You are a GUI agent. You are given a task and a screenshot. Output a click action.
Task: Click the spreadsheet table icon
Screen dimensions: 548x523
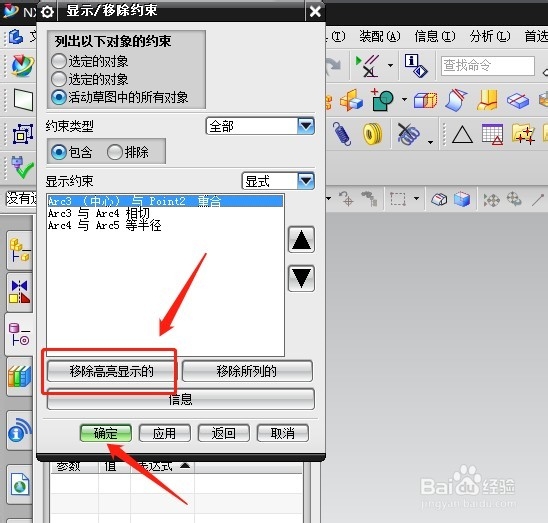[x=492, y=135]
